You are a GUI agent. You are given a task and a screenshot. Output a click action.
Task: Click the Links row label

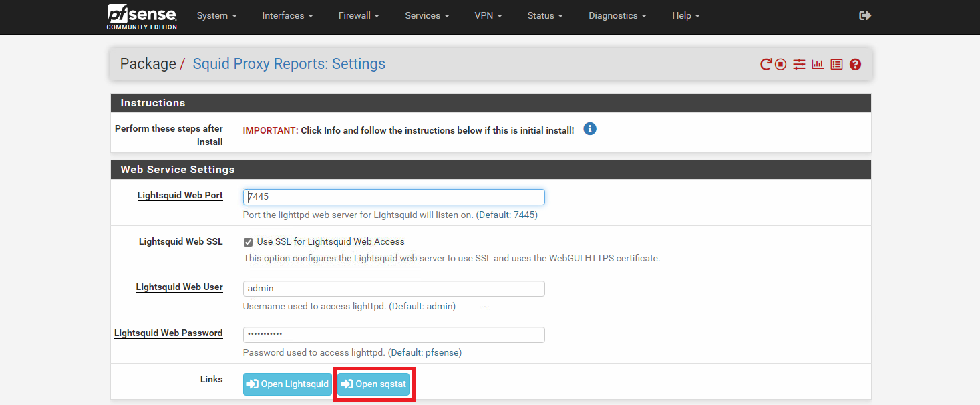[x=211, y=379]
